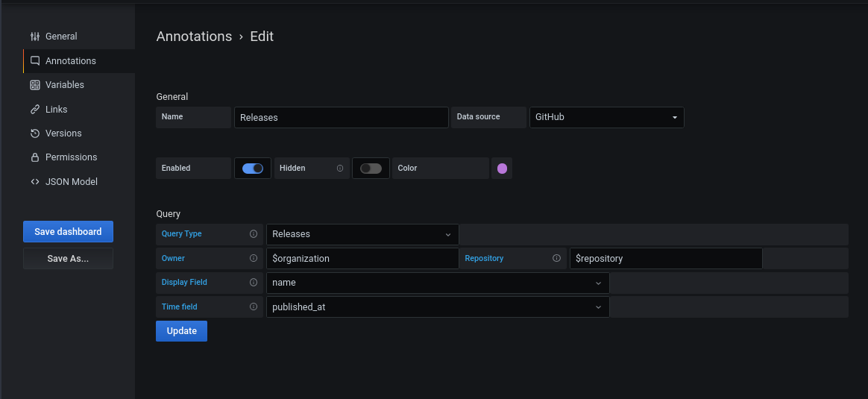
Task: Click the info icon next to Display Field
Action: pos(254,283)
